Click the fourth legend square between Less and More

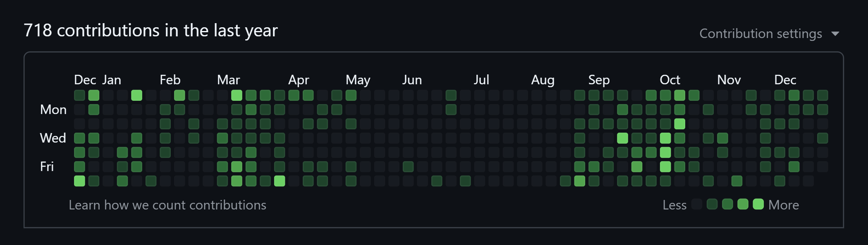[743, 205]
